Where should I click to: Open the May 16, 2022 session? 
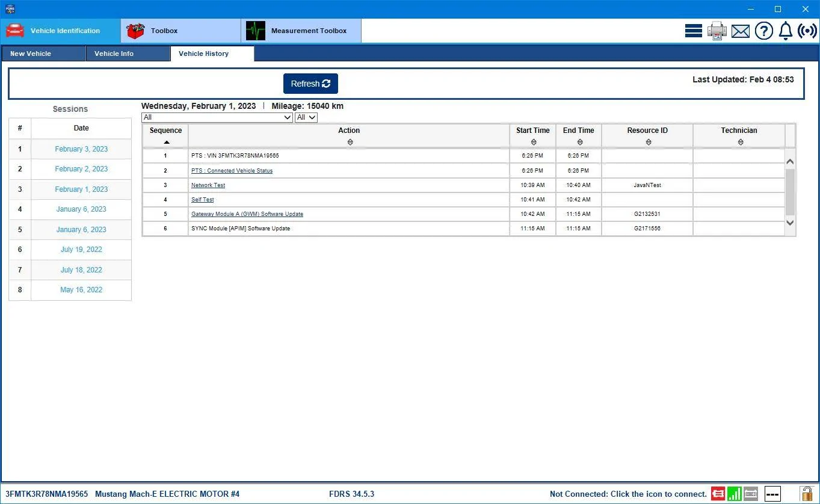[x=81, y=290]
